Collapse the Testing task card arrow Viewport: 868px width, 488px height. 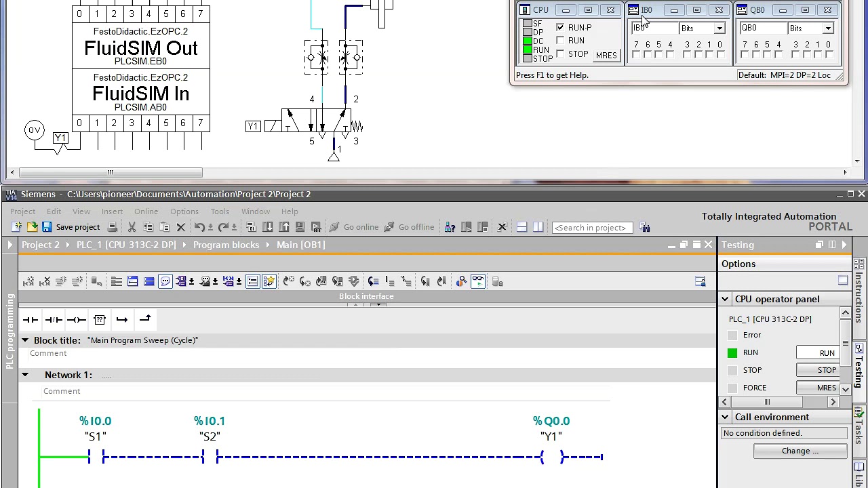coord(844,245)
